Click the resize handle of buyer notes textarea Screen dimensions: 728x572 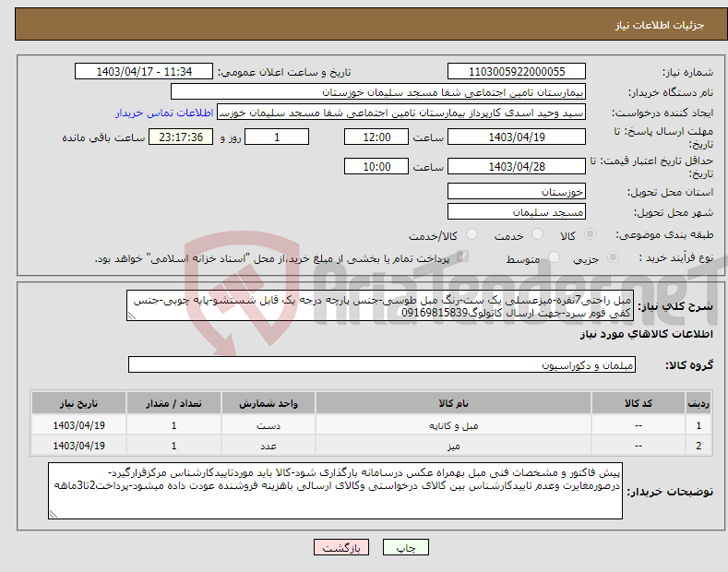tap(54, 514)
